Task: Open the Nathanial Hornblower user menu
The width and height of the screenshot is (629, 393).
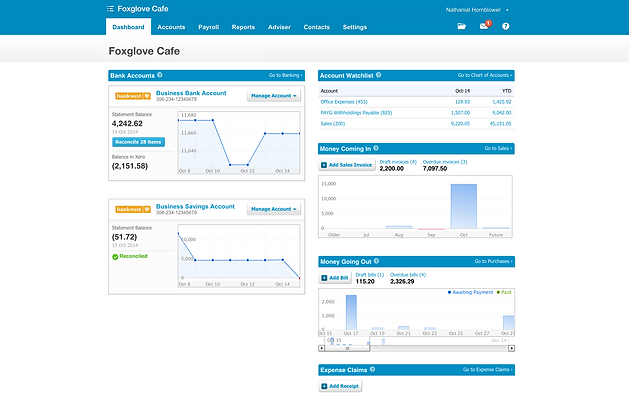Action: pyautogui.click(x=477, y=10)
